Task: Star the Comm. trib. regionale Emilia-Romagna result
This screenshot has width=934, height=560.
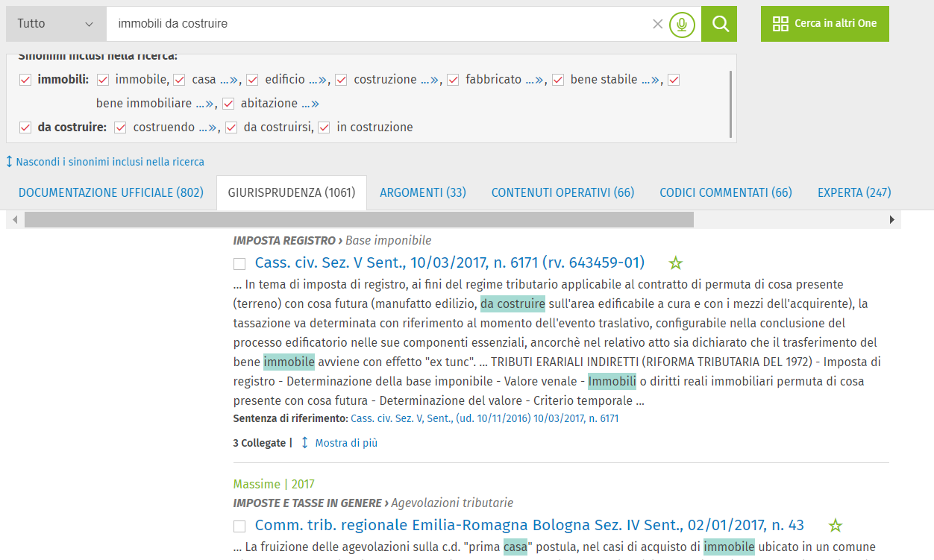Action: tap(836, 526)
